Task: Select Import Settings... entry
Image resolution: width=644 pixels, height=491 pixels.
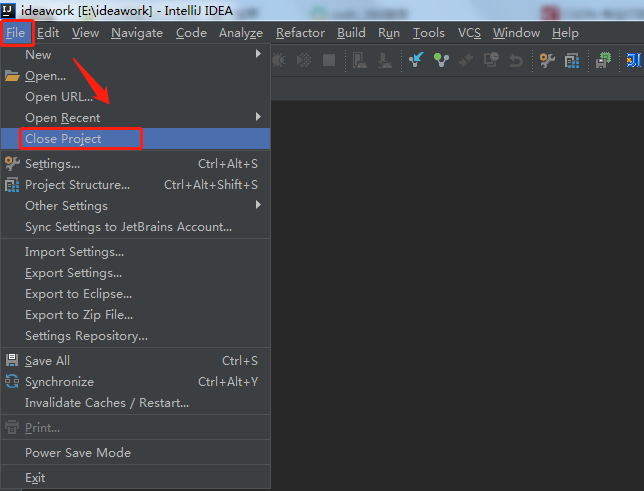Action: [x=136, y=252]
